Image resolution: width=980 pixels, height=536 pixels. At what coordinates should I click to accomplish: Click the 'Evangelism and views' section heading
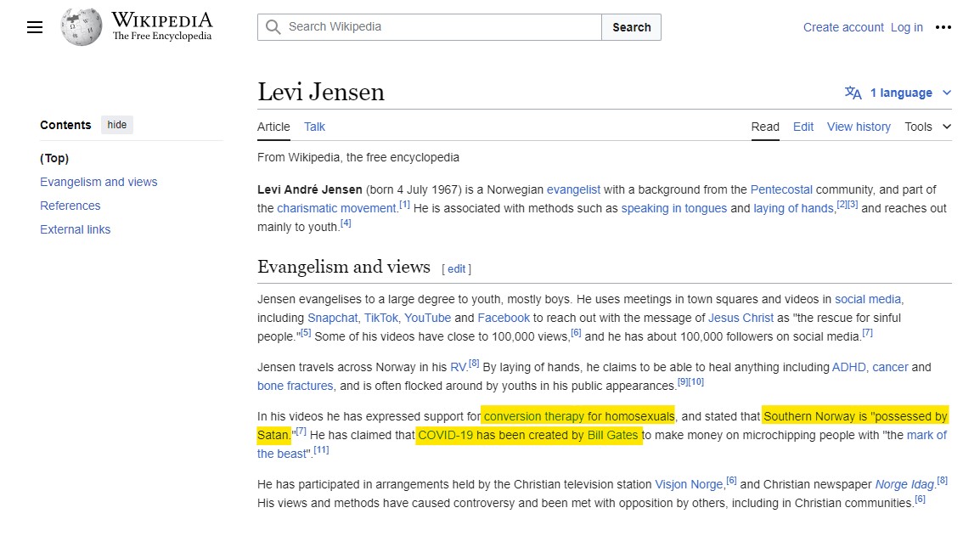click(344, 267)
